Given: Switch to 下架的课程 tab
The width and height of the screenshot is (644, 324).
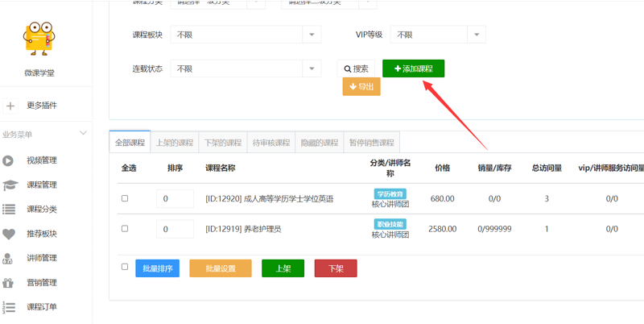Looking at the screenshot, I should pyautogui.click(x=223, y=143).
